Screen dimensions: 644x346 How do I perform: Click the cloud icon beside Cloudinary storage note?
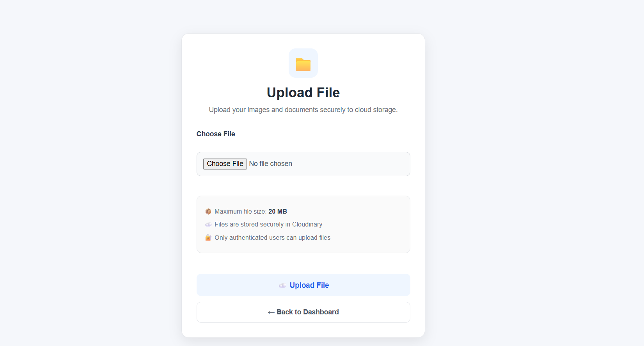pyautogui.click(x=208, y=224)
